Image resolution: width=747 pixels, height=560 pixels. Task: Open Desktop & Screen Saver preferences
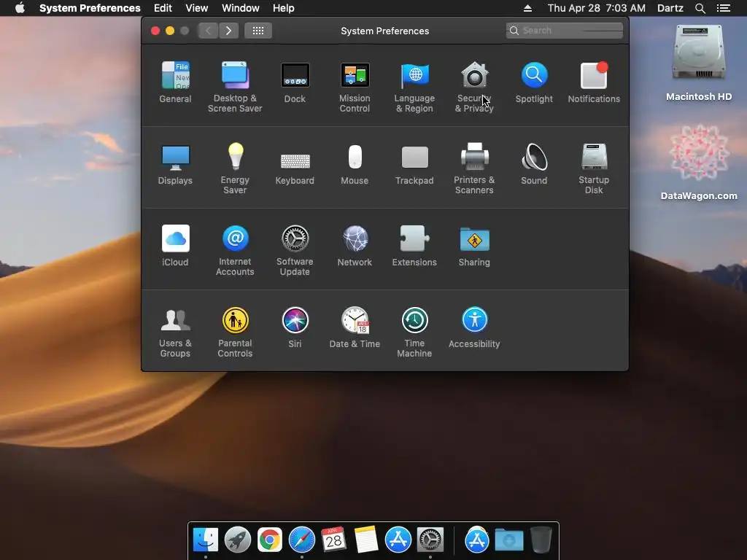tap(235, 87)
